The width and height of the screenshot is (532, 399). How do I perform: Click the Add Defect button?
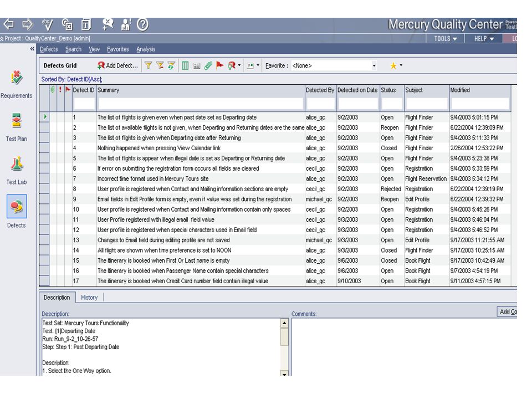pyautogui.click(x=117, y=65)
